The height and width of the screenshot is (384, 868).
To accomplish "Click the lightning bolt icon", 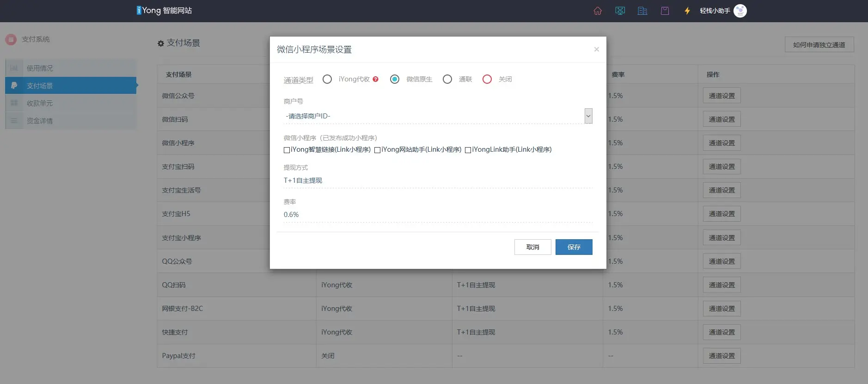I will (x=687, y=11).
